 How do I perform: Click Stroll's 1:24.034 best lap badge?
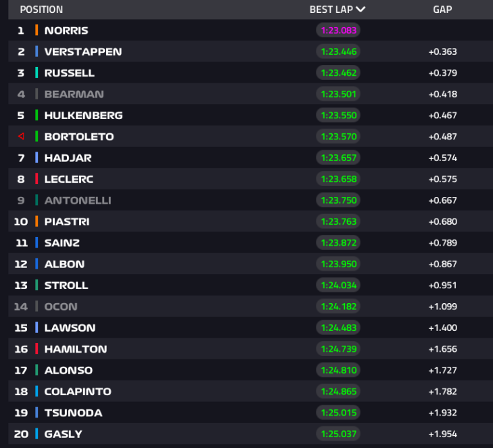tap(338, 285)
